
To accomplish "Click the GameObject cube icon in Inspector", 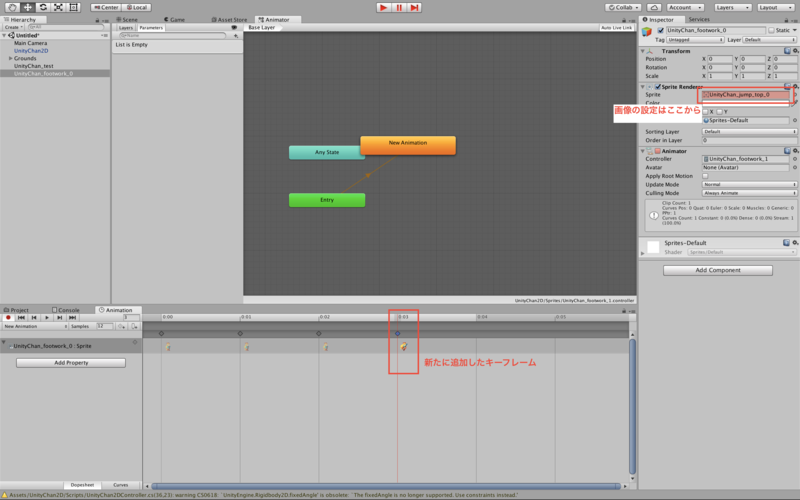I will click(647, 32).
